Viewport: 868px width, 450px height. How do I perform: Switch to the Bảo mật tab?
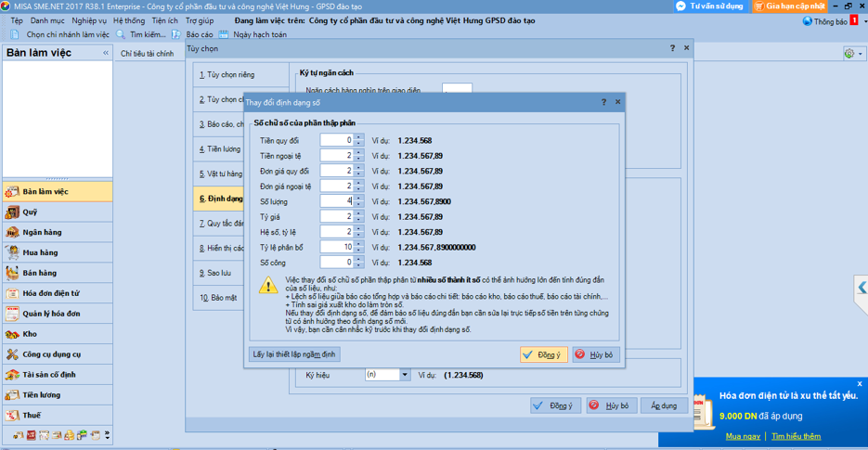219,298
